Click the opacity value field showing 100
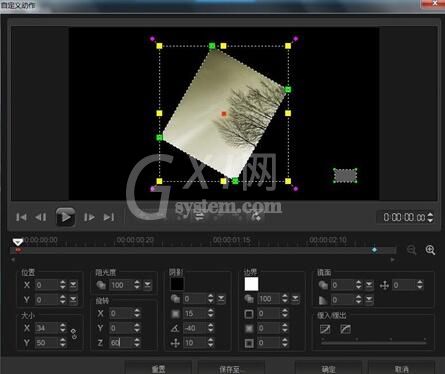445x374 pixels. point(121,285)
